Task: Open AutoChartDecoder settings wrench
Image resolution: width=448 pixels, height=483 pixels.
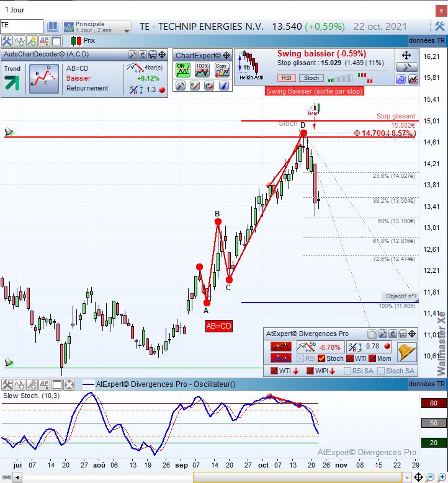Action: [x=133, y=55]
